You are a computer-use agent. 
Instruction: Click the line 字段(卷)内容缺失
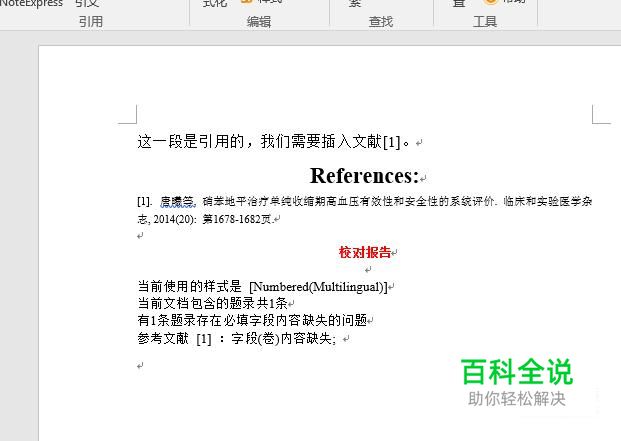(283, 338)
